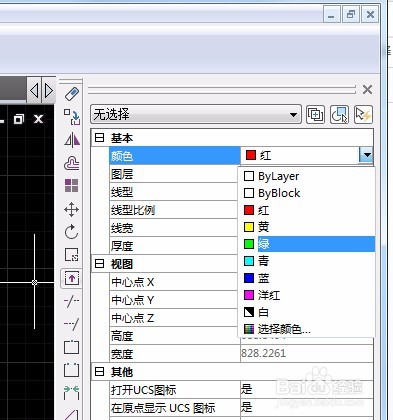Select the Array tool

pos(72,186)
